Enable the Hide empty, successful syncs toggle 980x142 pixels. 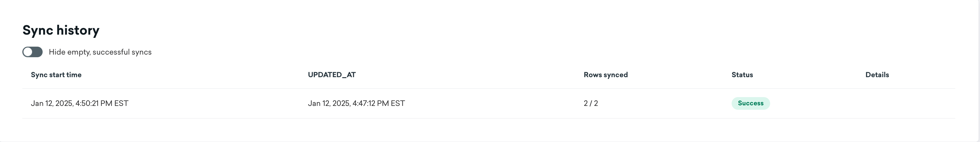[32, 52]
